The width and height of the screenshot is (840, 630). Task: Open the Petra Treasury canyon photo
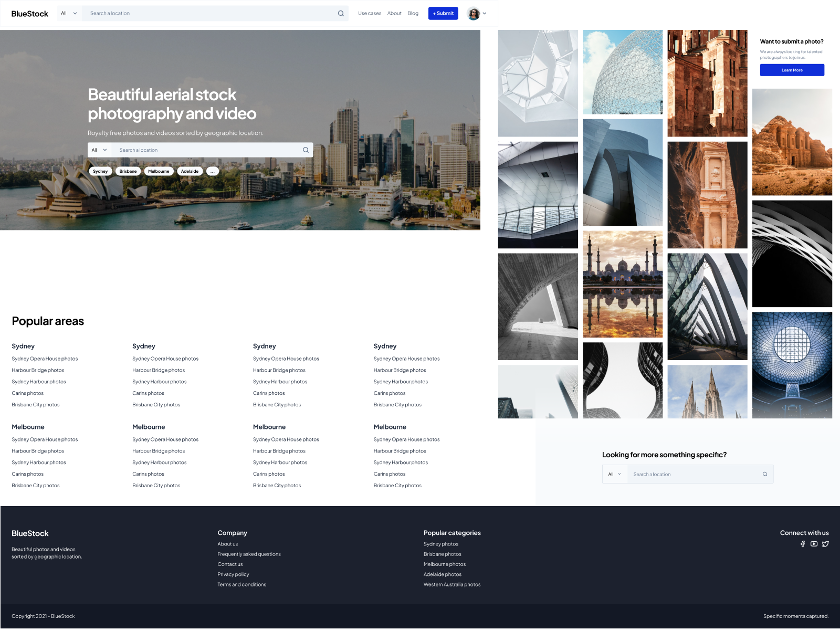pos(707,195)
